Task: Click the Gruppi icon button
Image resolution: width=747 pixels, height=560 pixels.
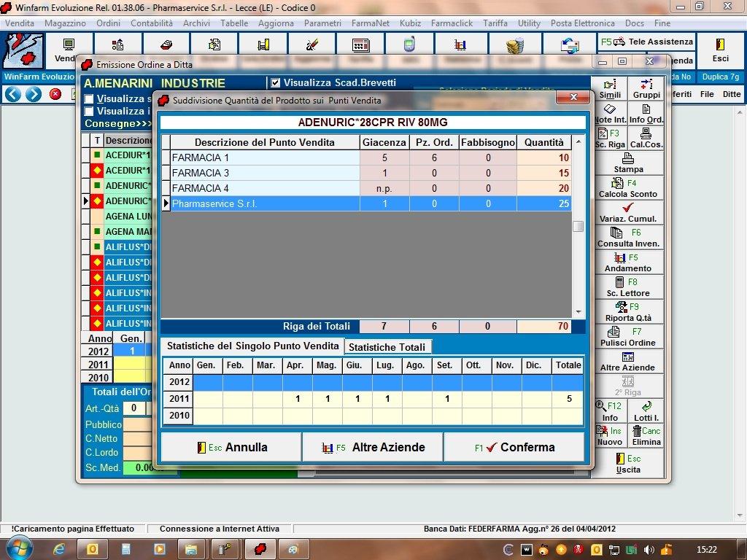Action: [646, 88]
